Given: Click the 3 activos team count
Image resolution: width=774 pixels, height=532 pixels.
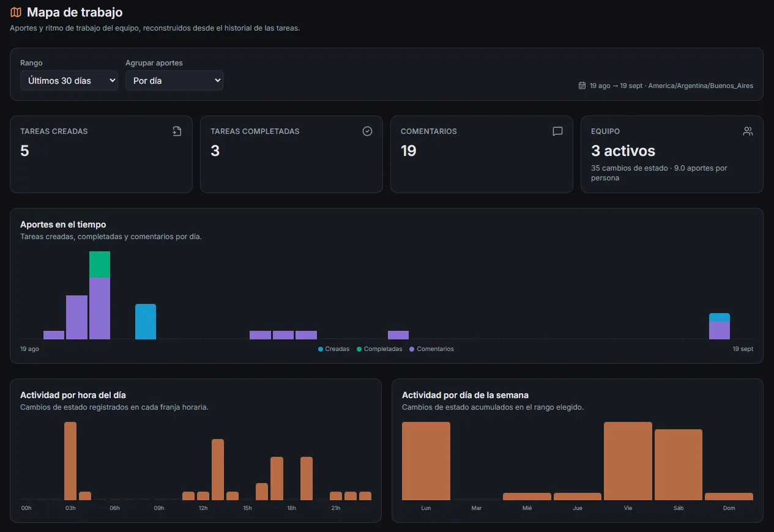Looking at the screenshot, I should click(x=623, y=151).
